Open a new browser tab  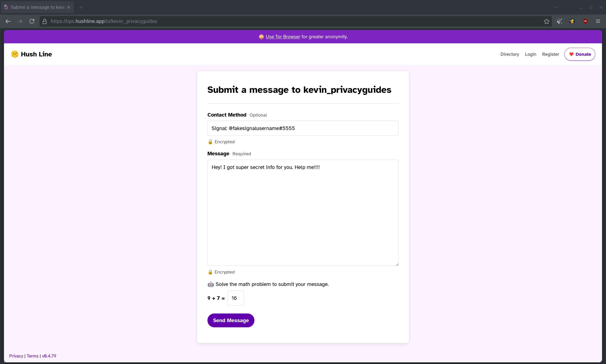click(81, 7)
